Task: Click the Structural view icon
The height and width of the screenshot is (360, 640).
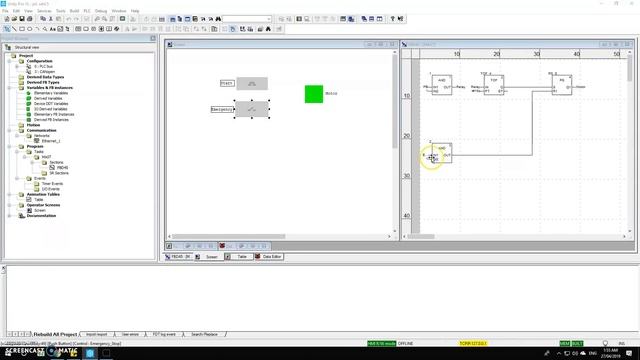Action: [x=8, y=47]
